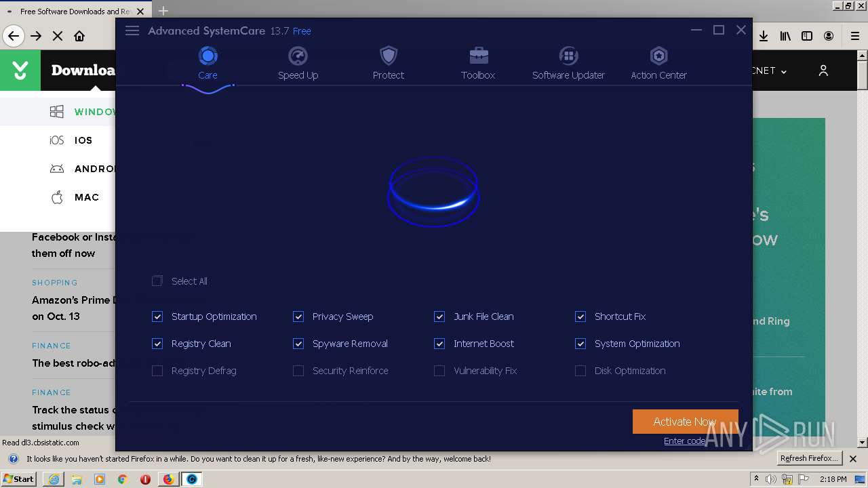Click Firefox back arrow button
This screenshot has height=488, width=868.
[x=14, y=36]
